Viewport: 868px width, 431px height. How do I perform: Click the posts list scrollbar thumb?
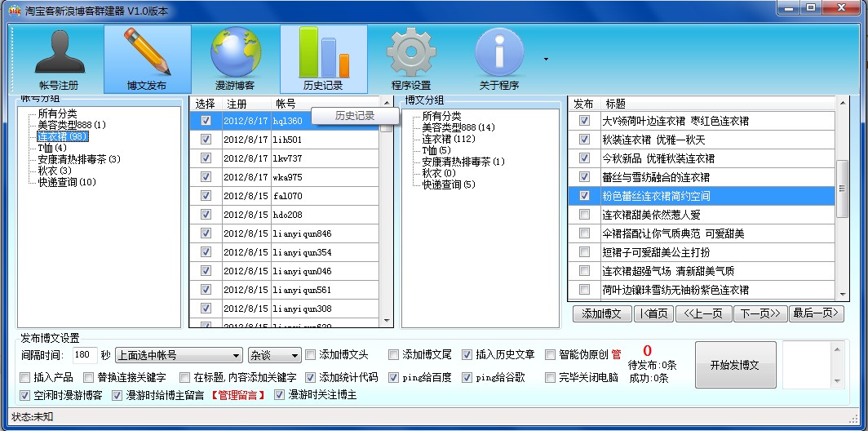842,189
